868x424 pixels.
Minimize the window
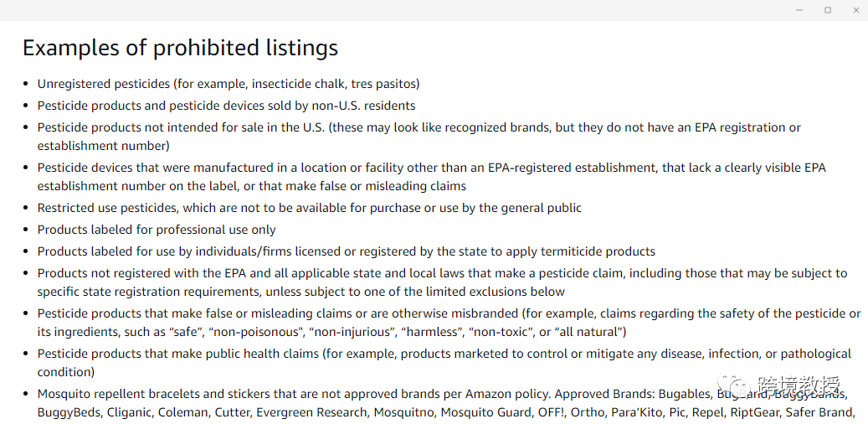click(799, 10)
